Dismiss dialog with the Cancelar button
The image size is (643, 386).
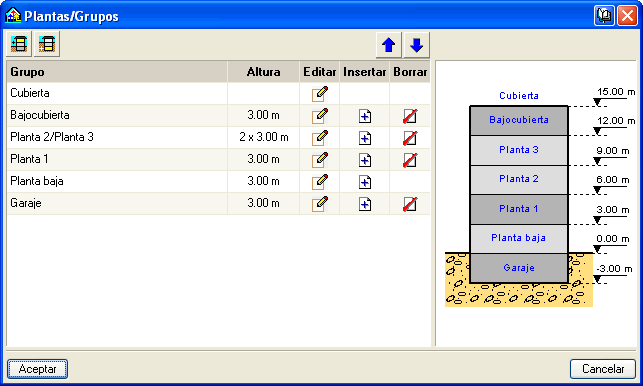coord(603,369)
